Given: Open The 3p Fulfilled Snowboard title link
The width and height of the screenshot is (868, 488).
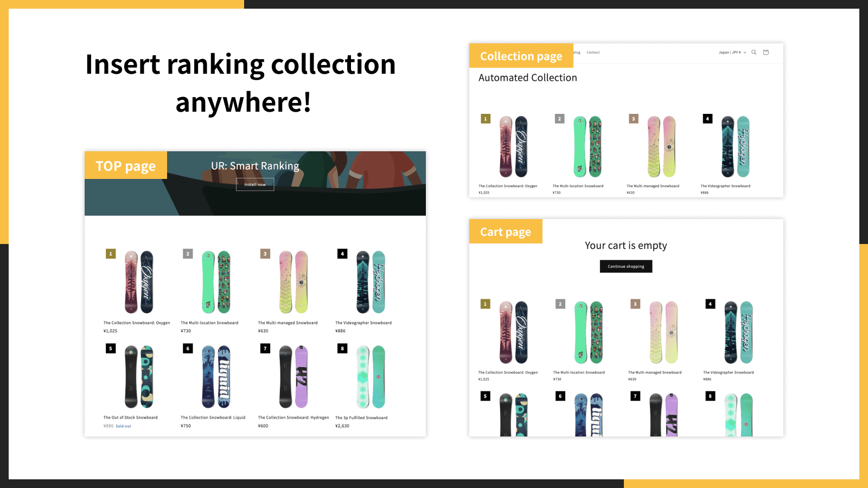Looking at the screenshot, I should coord(361,418).
